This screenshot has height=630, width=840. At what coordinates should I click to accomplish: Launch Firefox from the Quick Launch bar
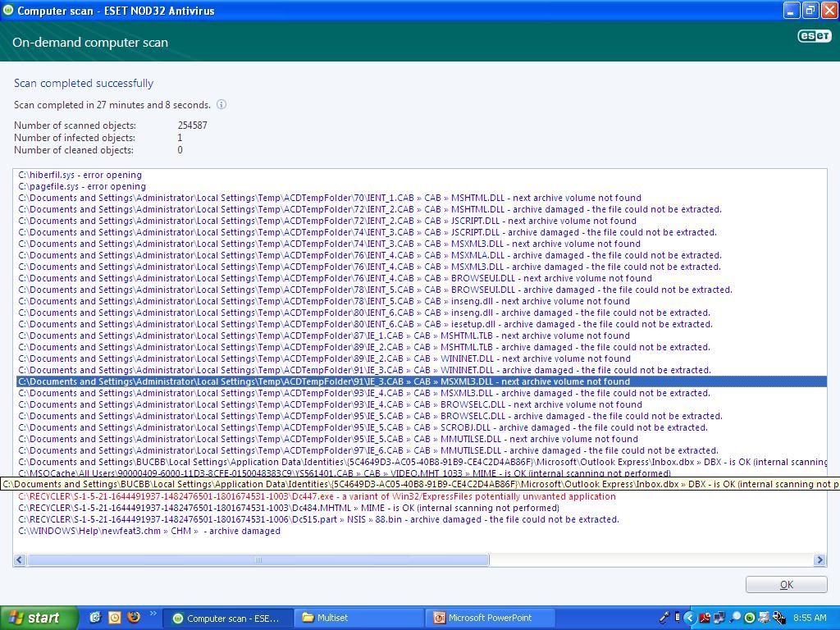coord(134,618)
